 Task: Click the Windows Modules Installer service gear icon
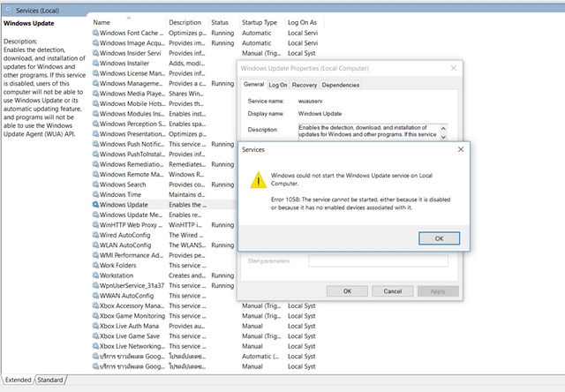coord(95,114)
